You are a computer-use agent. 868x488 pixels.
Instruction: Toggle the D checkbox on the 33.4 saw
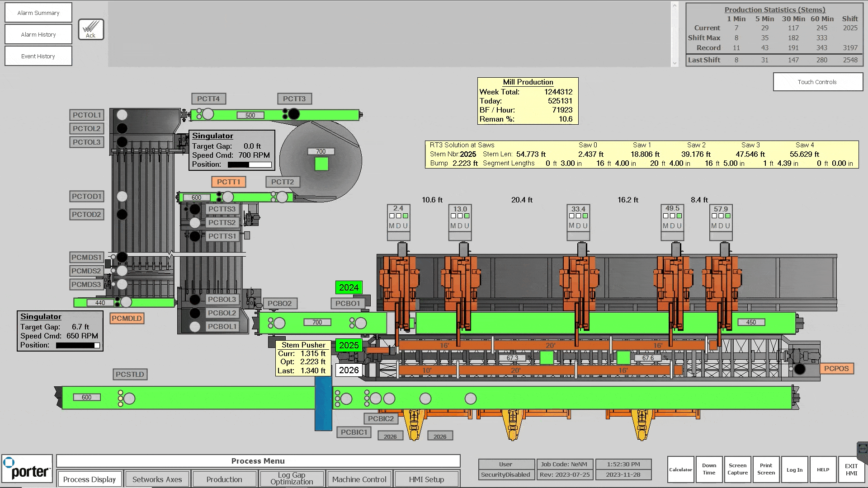tap(578, 216)
